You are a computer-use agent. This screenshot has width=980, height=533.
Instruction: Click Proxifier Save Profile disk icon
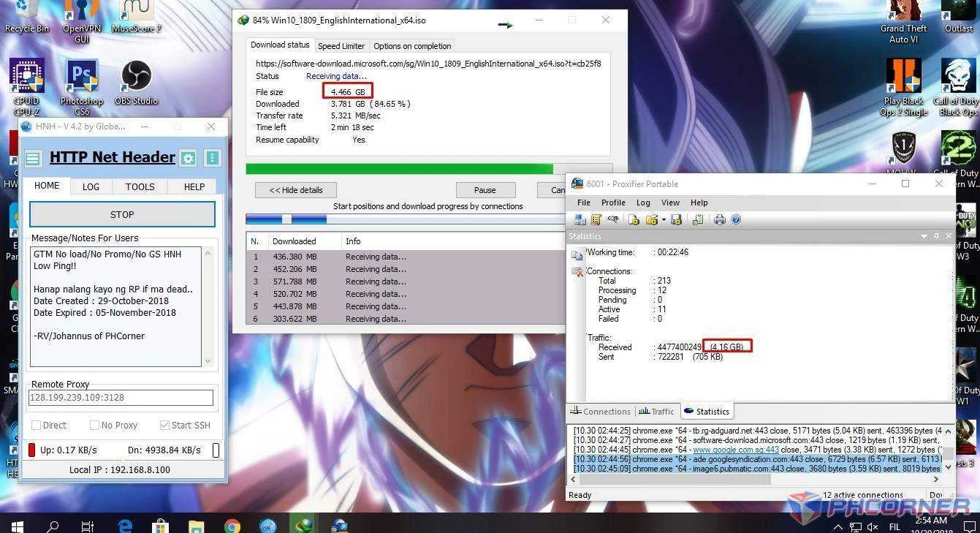(677, 219)
